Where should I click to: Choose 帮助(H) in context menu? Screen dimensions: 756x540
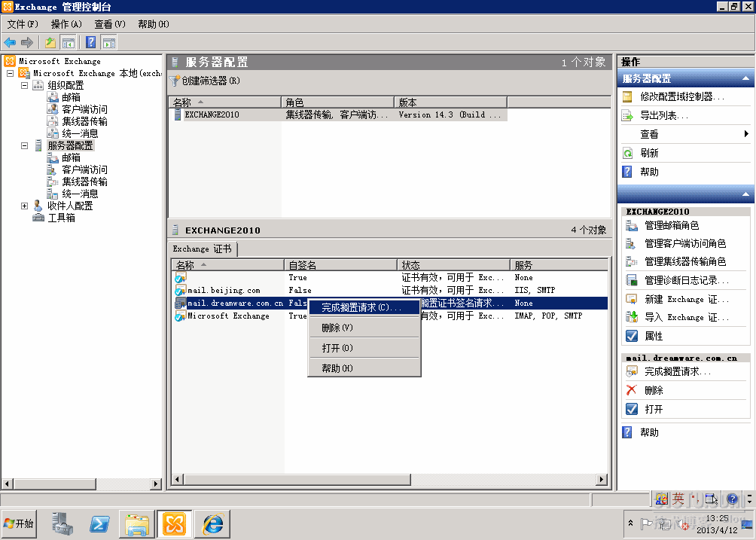[364, 368]
